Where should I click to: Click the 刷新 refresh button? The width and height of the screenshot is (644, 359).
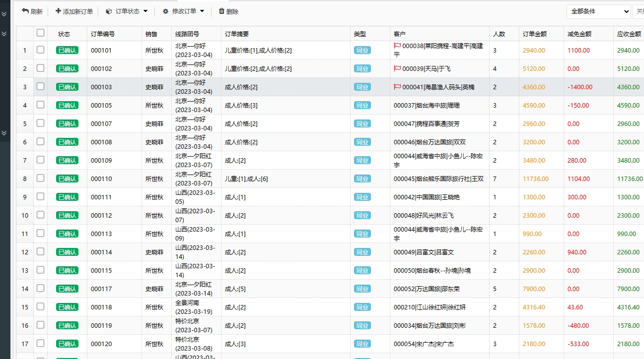[x=32, y=11]
